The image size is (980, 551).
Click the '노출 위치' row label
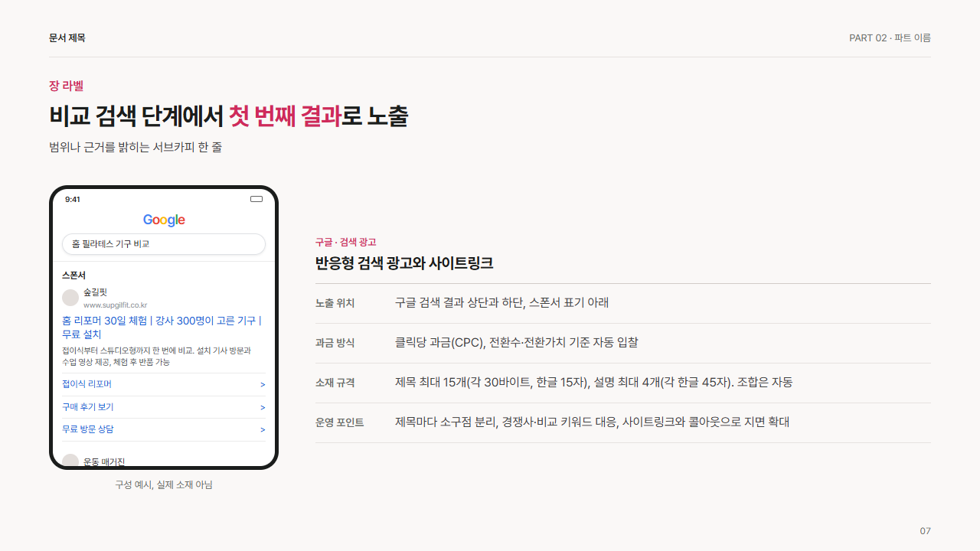[335, 303]
